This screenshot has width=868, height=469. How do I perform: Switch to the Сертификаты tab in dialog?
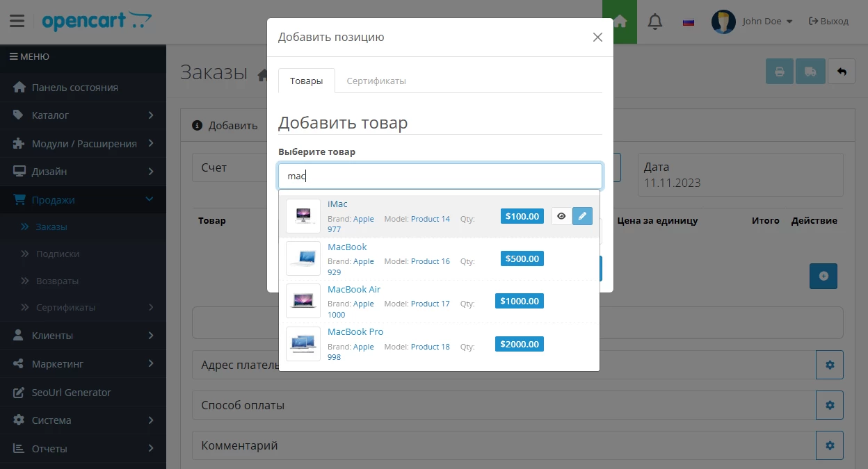tap(376, 81)
